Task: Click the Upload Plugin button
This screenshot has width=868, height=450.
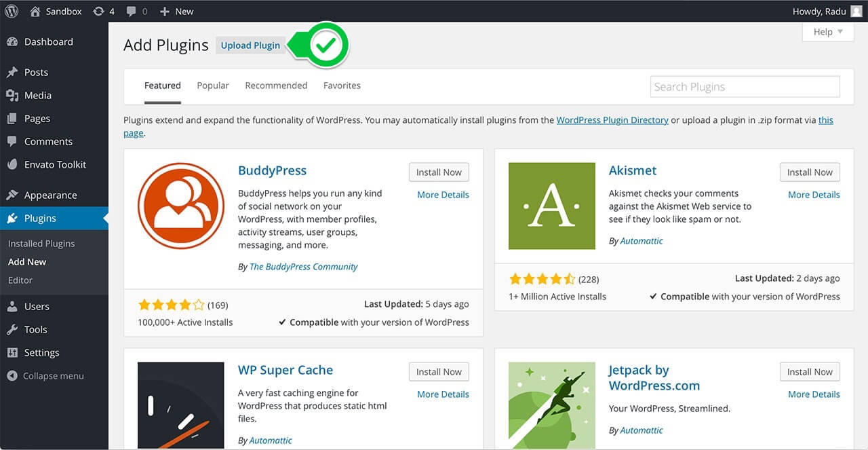Action: click(250, 45)
